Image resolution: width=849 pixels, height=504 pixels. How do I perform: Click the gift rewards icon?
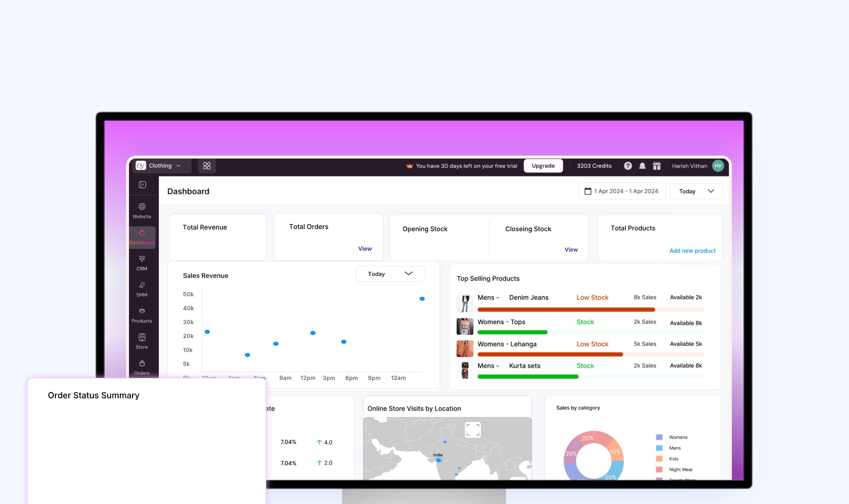coord(657,166)
